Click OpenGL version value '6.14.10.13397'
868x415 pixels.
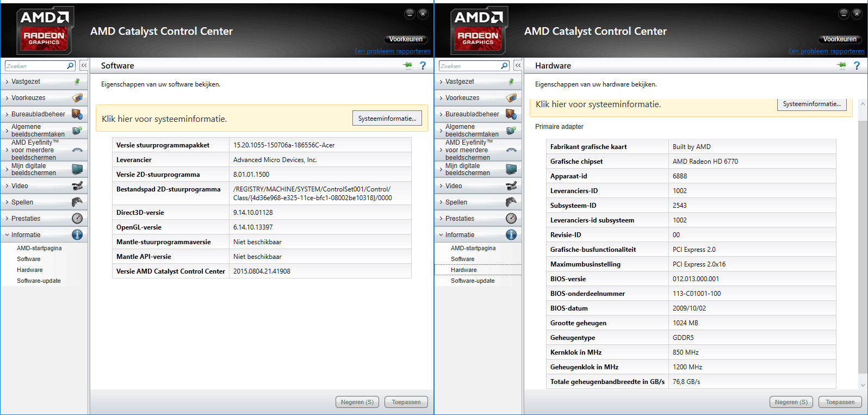[x=253, y=227]
